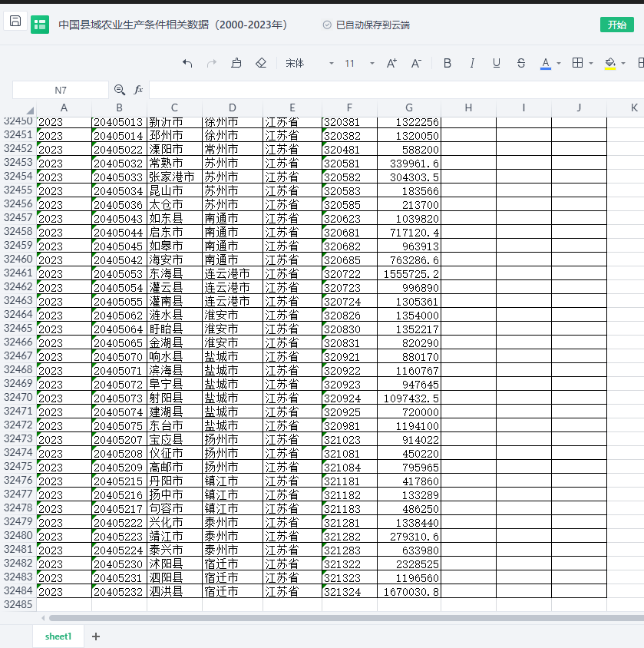644x648 pixels.
Task: Select the format painter tool
Action: coord(236,63)
